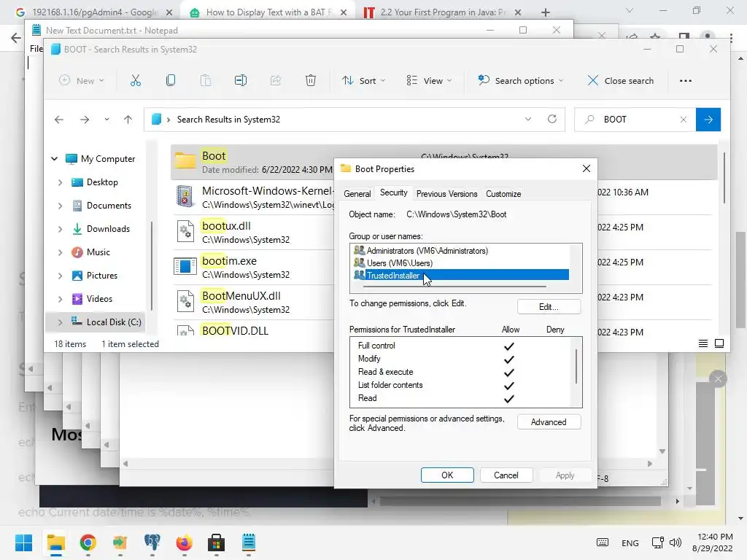Open Microsoft Store from taskbar
The image size is (747, 560).
pos(216,542)
